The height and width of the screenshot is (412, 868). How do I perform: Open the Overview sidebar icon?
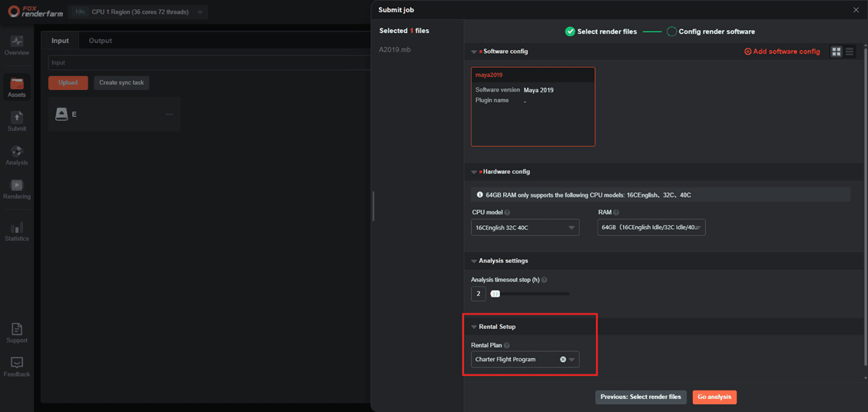click(16, 45)
